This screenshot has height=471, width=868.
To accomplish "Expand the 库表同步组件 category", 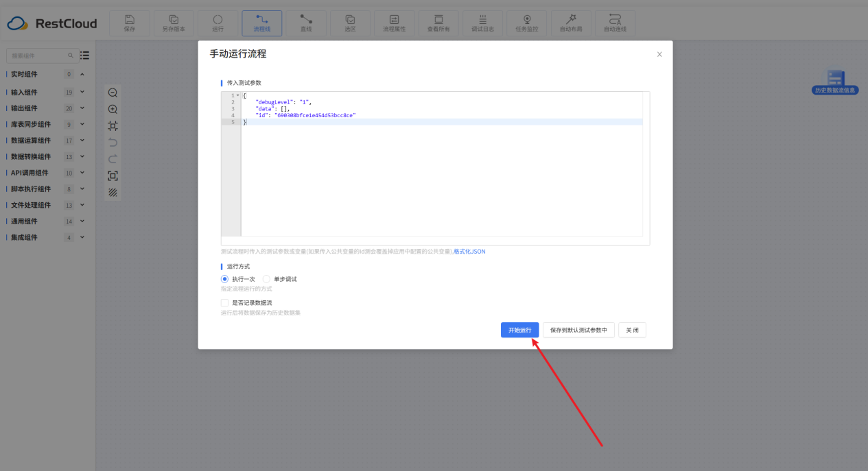I will tap(82, 124).
